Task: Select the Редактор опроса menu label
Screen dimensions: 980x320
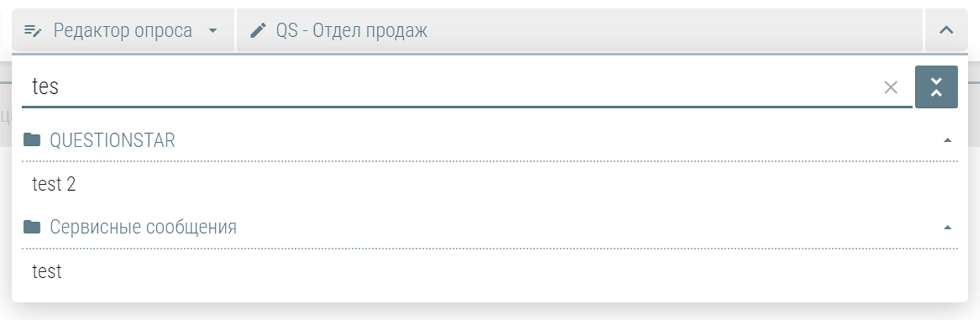Action: pyautogui.click(x=123, y=30)
